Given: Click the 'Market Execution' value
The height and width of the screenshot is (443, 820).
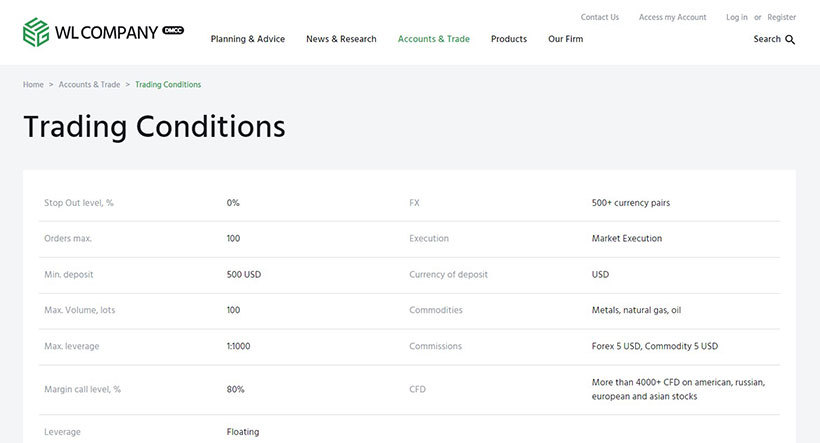Looking at the screenshot, I should (627, 238).
